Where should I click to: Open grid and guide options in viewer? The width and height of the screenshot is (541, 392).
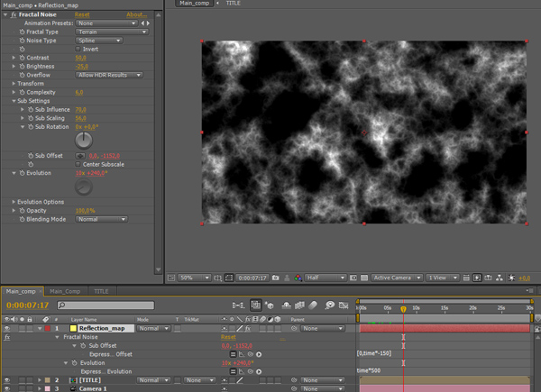217,278
